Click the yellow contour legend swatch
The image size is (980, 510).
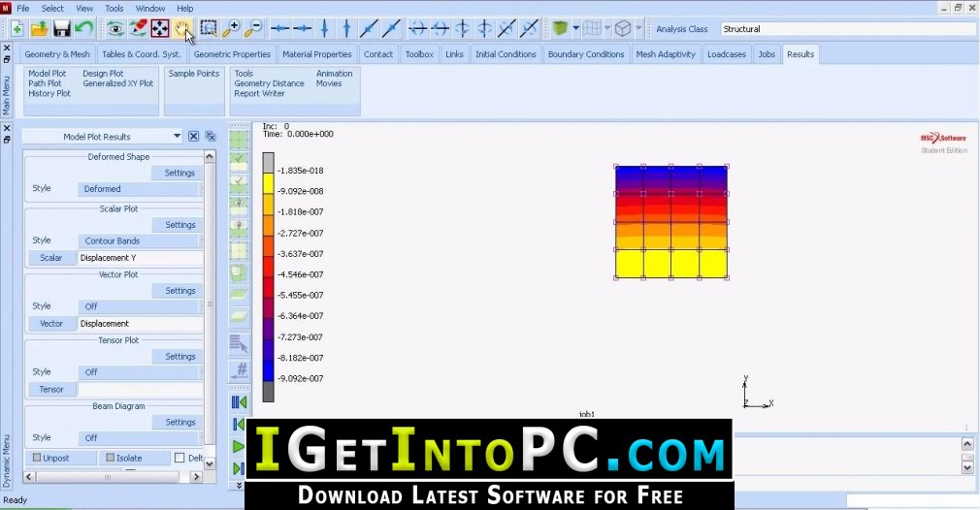[x=268, y=183]
